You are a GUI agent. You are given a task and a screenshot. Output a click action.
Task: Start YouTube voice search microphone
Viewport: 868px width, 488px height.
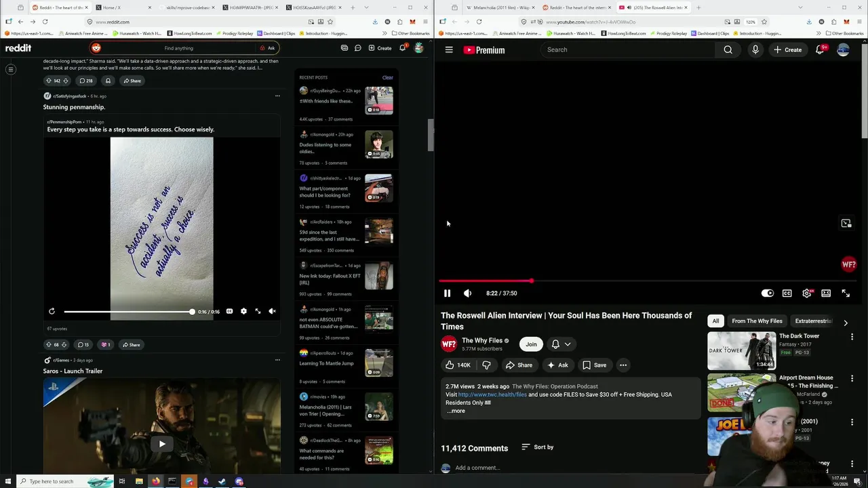pos(755,49)
